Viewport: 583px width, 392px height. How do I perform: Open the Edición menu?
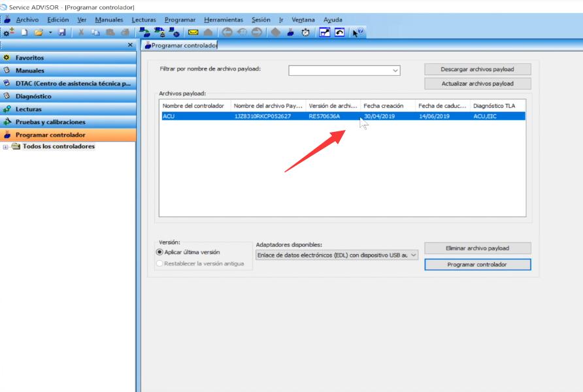pyautogui.click(x=58, y=20)
